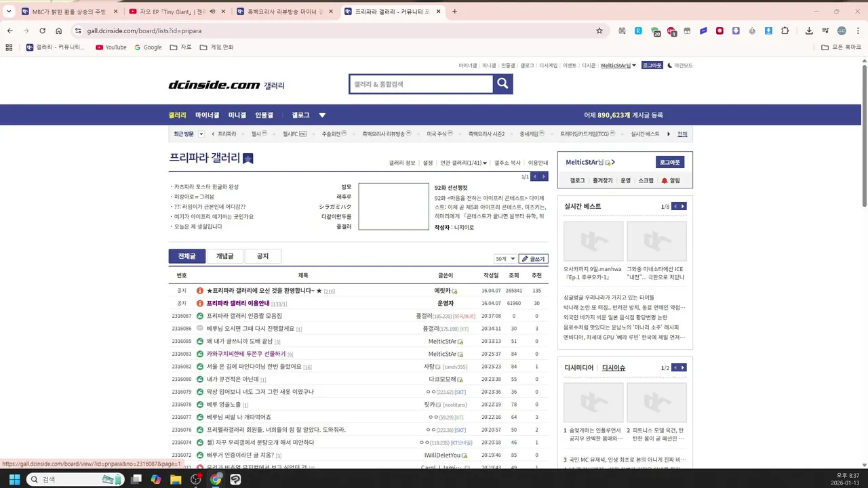Viewport: 868px width, 488px height.
Task: Click the 갤주소 복사 link
Action: coord(507,163)
